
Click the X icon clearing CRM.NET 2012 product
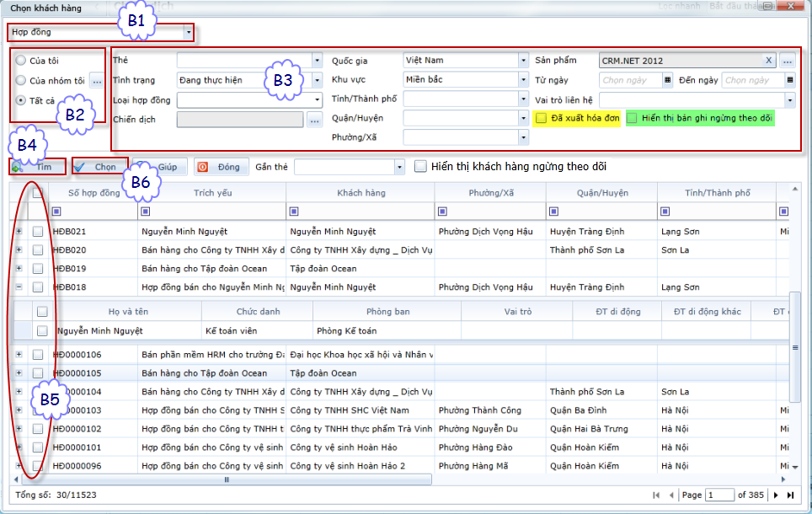[768, 61]
